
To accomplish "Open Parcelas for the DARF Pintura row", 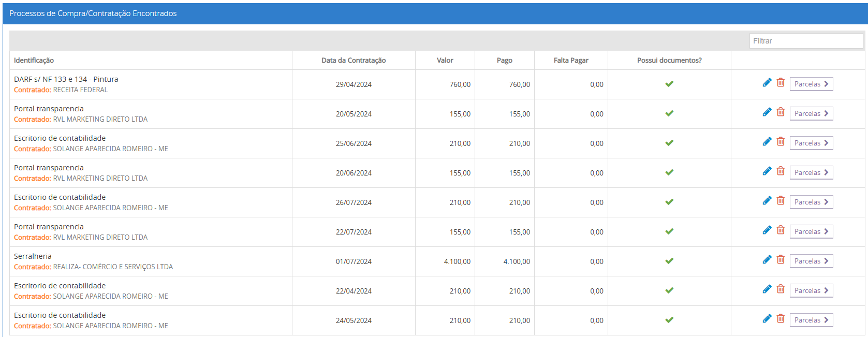I will pos(811,84).
